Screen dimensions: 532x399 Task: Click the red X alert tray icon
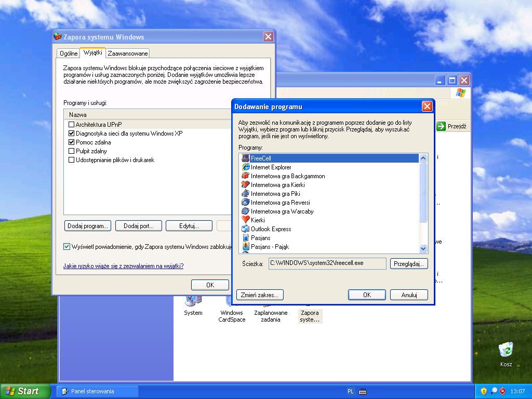[x=503, y=391]
